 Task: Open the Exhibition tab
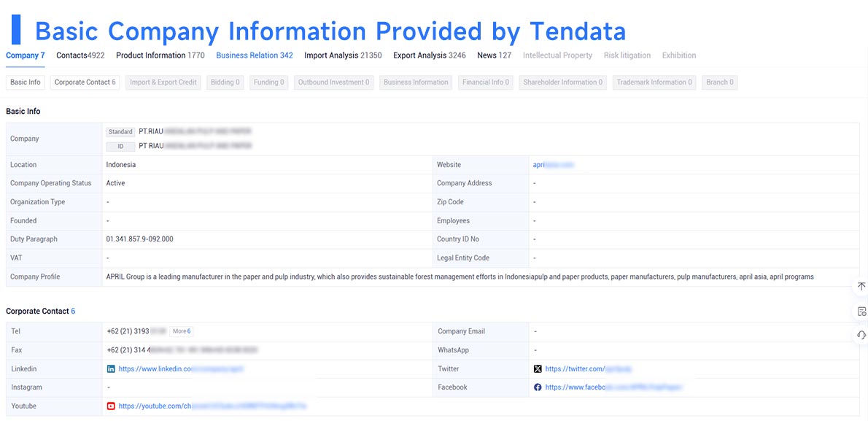pos(679,55)
